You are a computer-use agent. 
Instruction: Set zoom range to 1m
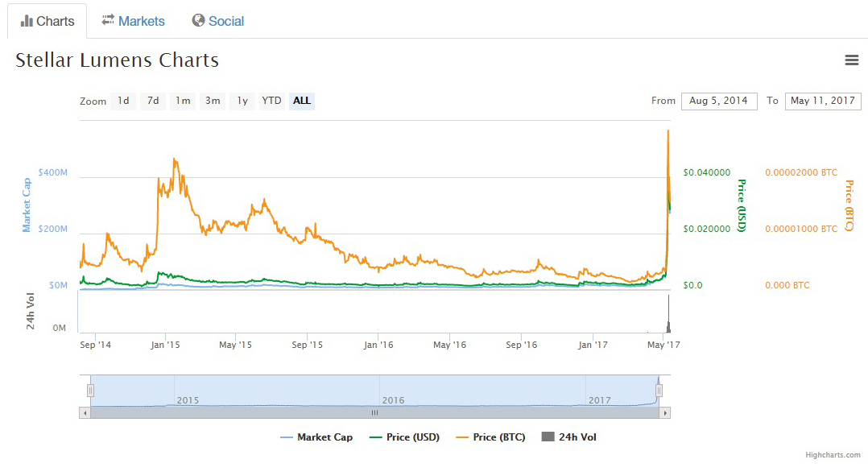tap(183, 101)
